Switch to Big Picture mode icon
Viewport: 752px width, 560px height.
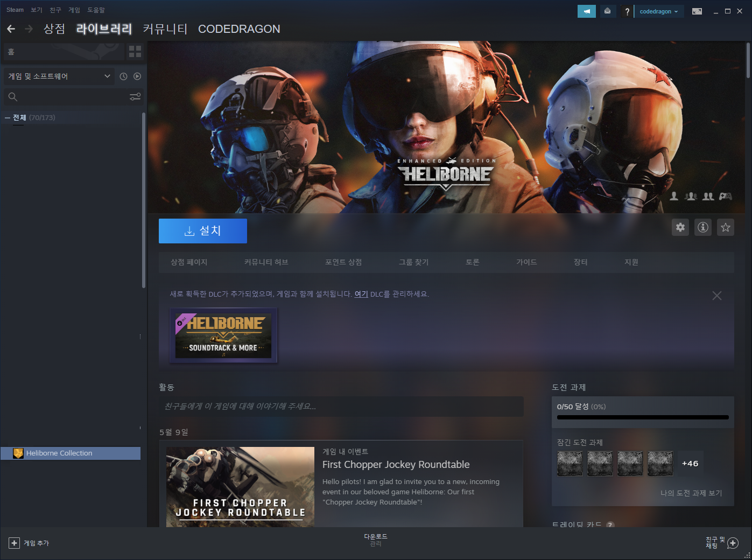pos(697,11)
